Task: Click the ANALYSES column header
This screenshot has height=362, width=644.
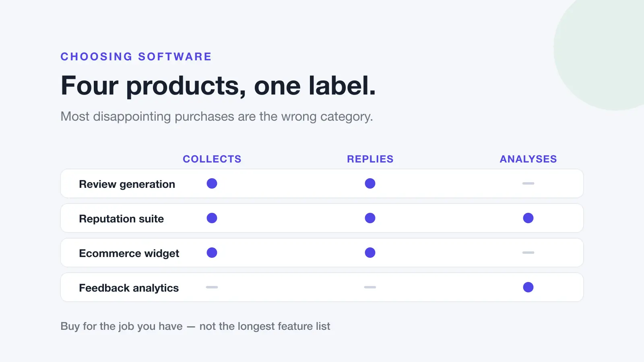Action: pos(528,159)
